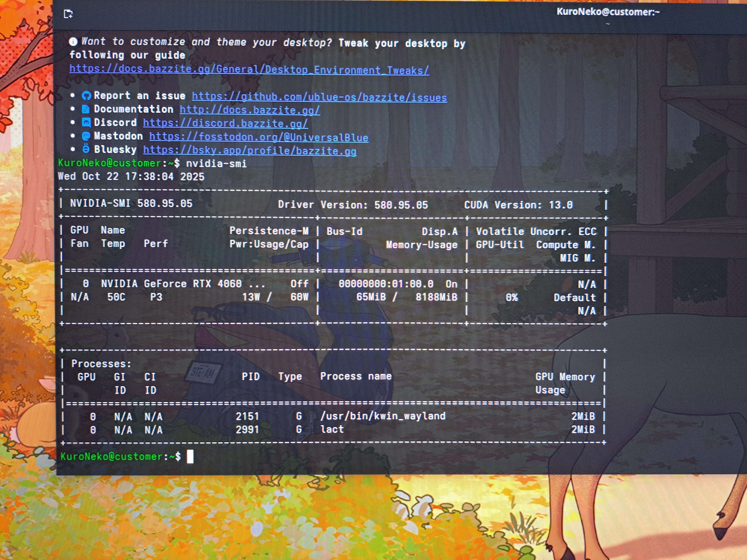Click the typed nvidia-smi command text

pos(216,164)
